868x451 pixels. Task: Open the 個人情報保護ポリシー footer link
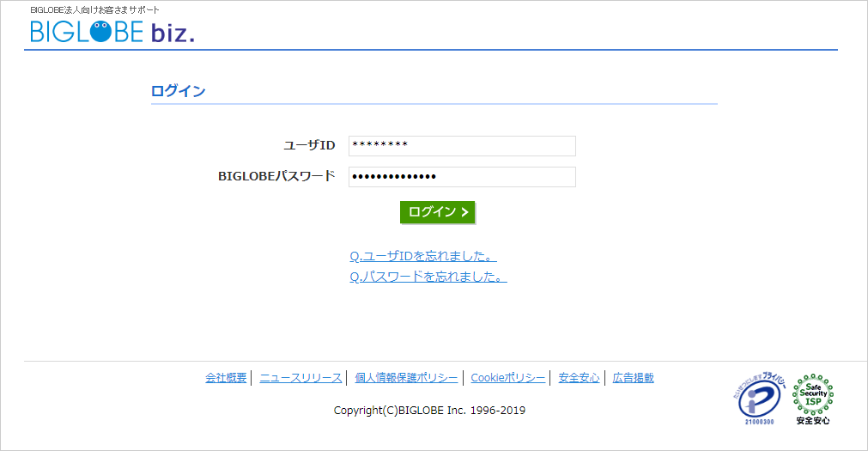click(x=406, y=378)
